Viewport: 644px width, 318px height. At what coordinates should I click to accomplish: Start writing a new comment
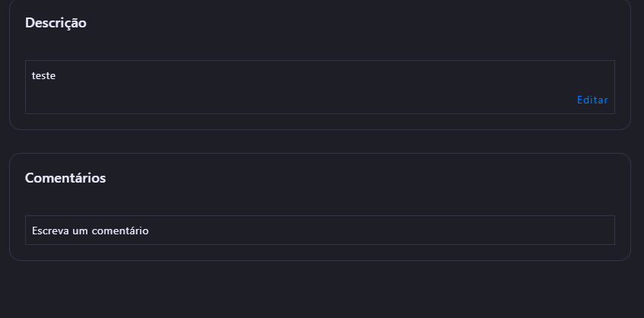[319, 231]
